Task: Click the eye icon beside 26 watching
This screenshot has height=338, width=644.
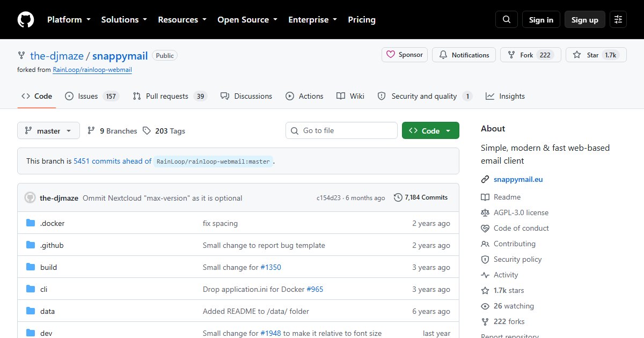Action: click(x=485, y=306)
